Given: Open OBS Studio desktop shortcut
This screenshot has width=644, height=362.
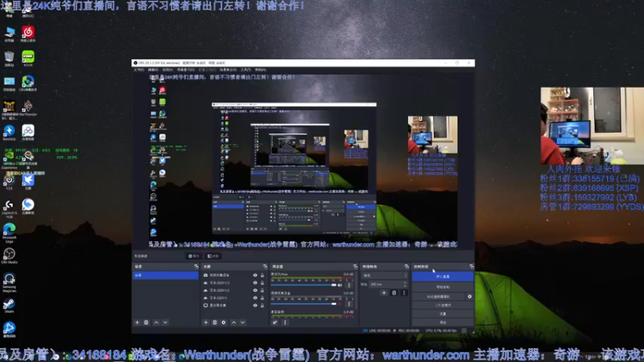Looking at the screenshot, I should click(x=9, y=256).
